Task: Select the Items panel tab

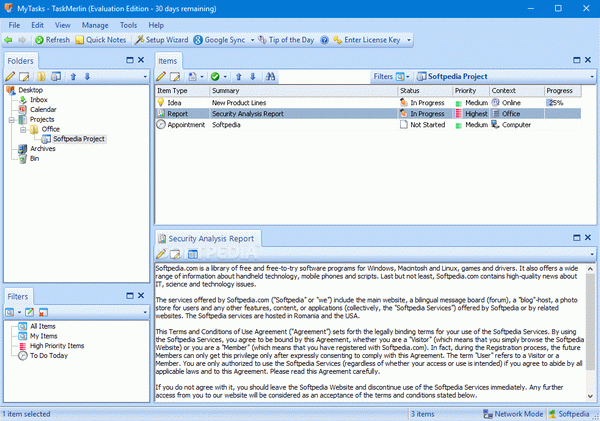Action: coord(168,61)
